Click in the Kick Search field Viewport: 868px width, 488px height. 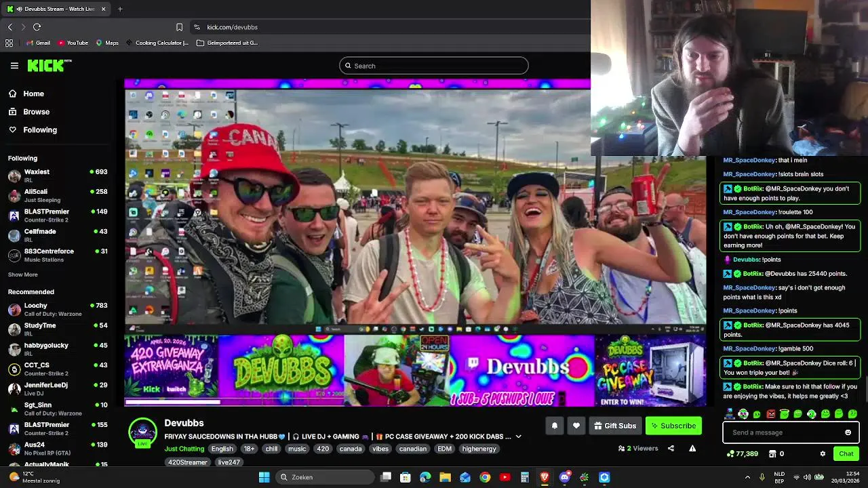tap(434, 66)
